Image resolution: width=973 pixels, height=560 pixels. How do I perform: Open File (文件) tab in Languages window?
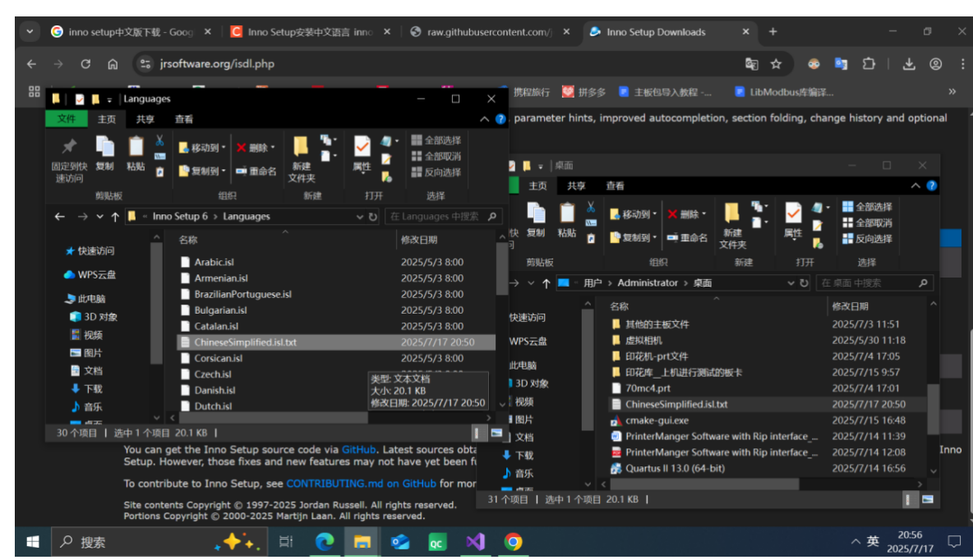[x=67, y=119]
